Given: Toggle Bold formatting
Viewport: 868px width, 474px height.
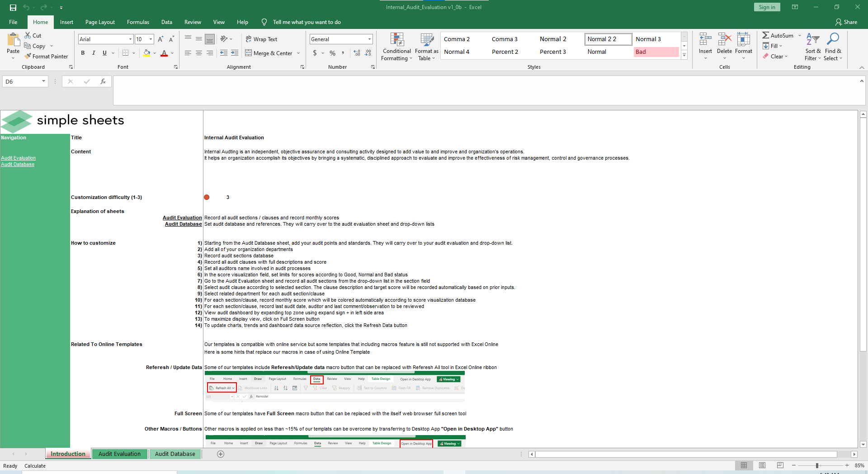Looking at the screenshot, I should coord(83,53).
